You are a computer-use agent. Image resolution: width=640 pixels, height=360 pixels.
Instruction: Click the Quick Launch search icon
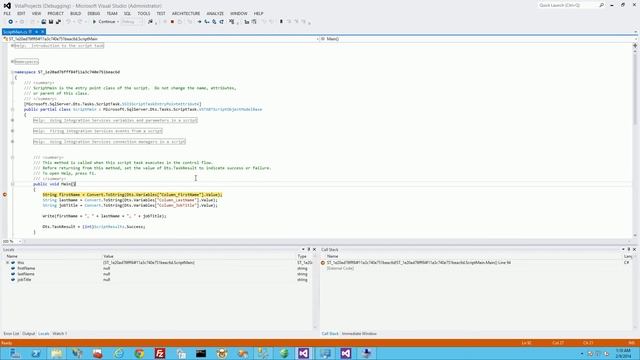pyautogui.click(x=601, y=5)
